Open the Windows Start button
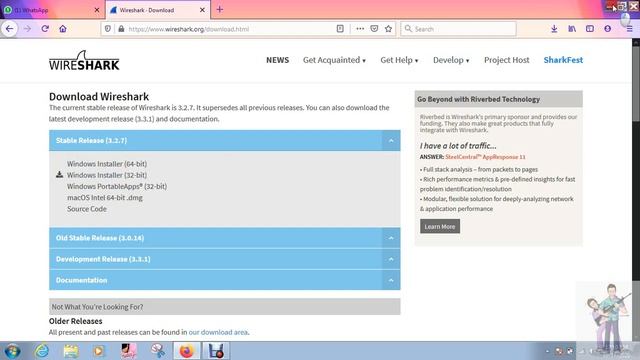This screenshot has height=360, width=640. [13, 351]
